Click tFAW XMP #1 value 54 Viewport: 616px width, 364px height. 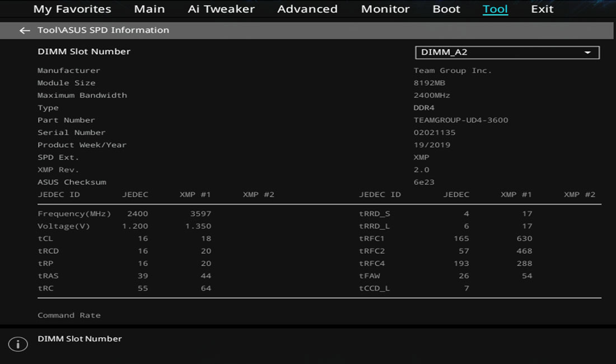point(527,276)
